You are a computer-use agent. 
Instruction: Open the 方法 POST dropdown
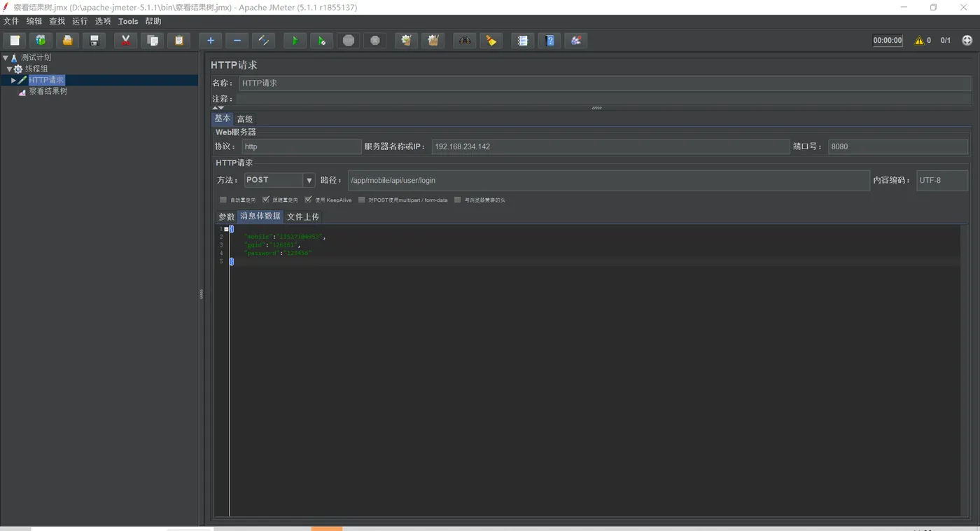(309, 180)
